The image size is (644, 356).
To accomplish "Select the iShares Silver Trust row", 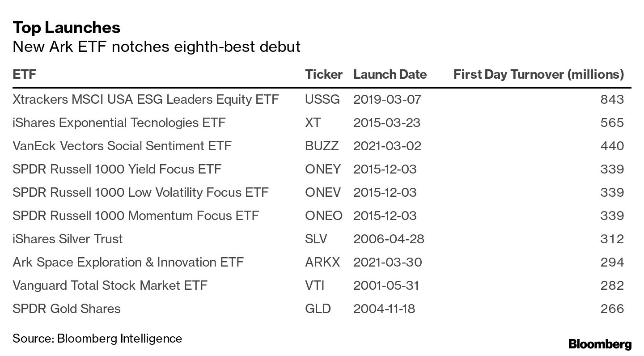I will point(68,239).
